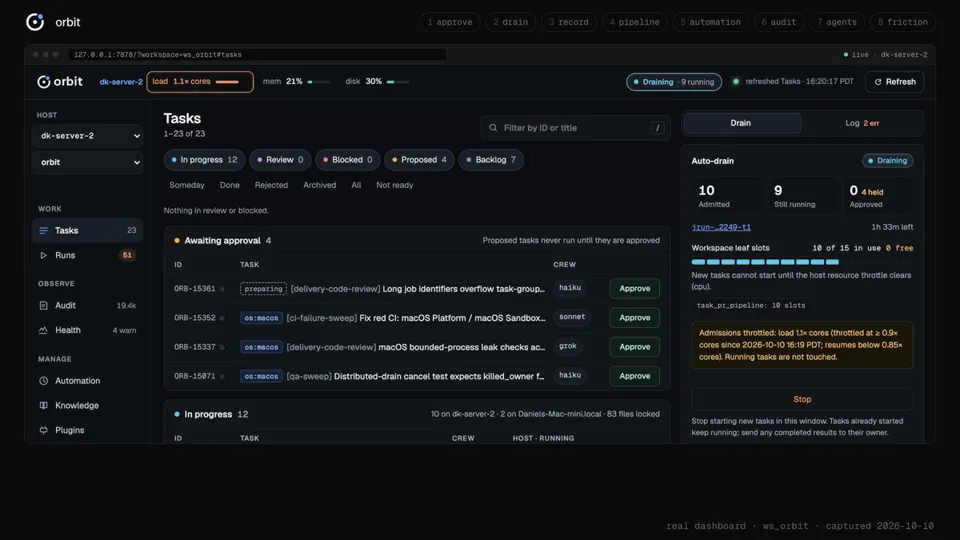The image size is (960, 540).
Task: Jump to section 7 agents
Action: (x=837, y=22)
